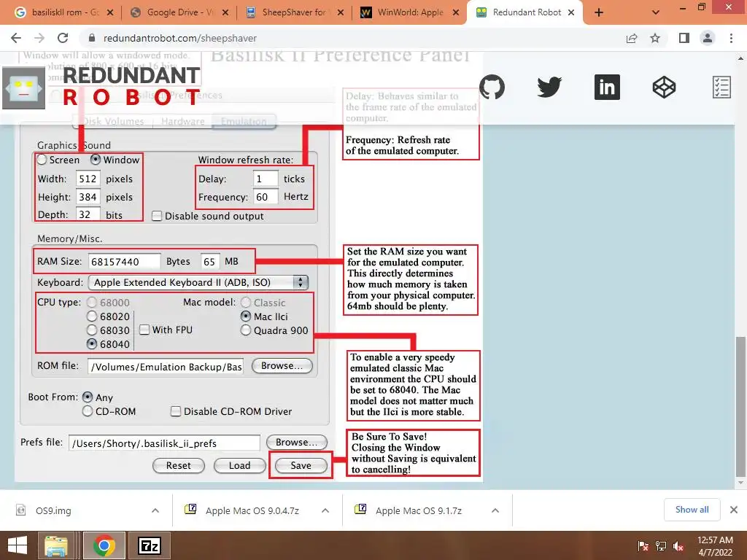747x560 pixels.
Task: Open the CodePen cube icon link
Action: click(x=664, y=87)
